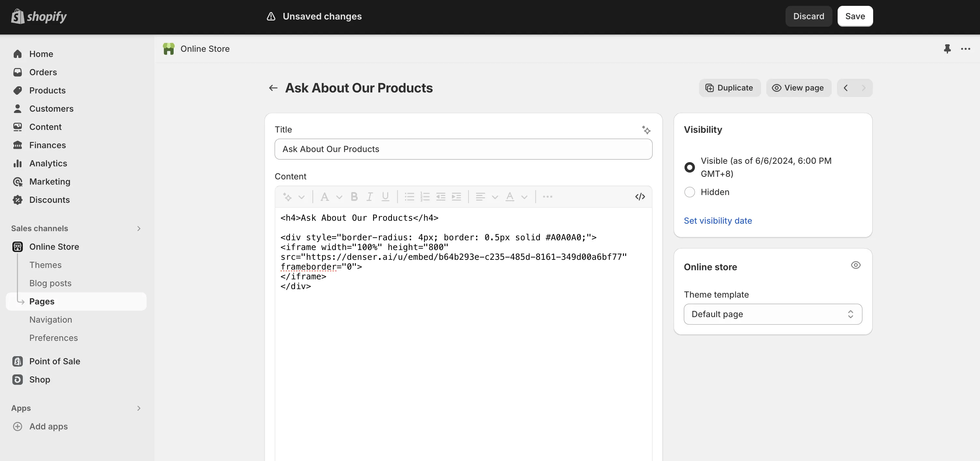Click into the Title input field
Screen dimensions: 980x461
pyautogui.click(x=463, y=149)
